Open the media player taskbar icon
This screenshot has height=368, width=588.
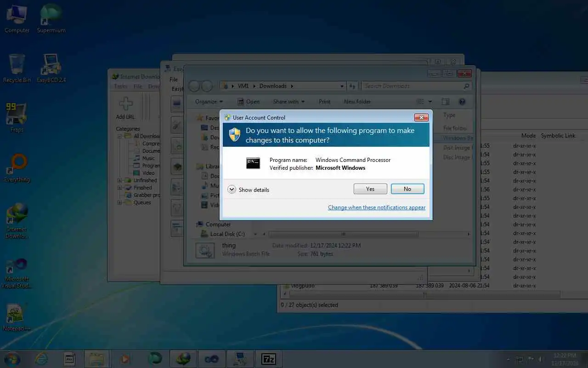coord(124,359)
